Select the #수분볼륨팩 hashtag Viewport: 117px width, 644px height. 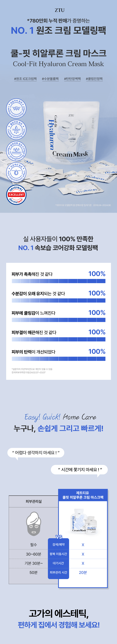50,79
